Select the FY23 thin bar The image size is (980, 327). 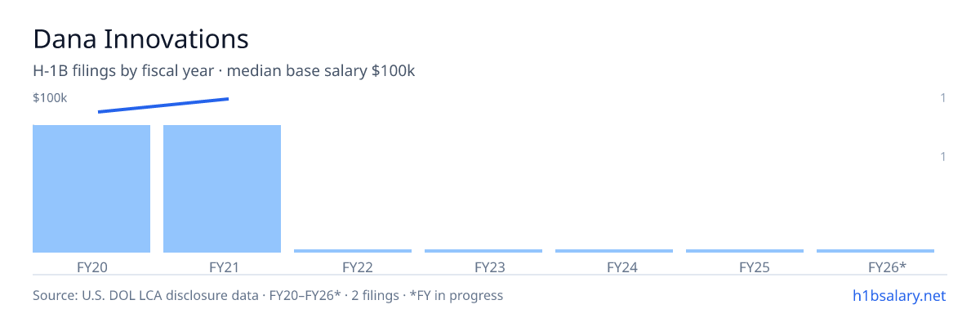pyautogui.click(x=483, y=251)
